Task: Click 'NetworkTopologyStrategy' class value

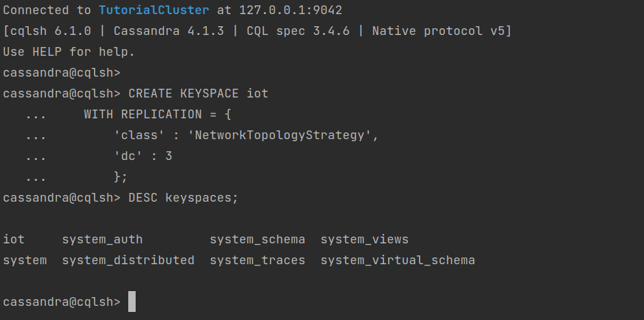Action: click(280, 135)
